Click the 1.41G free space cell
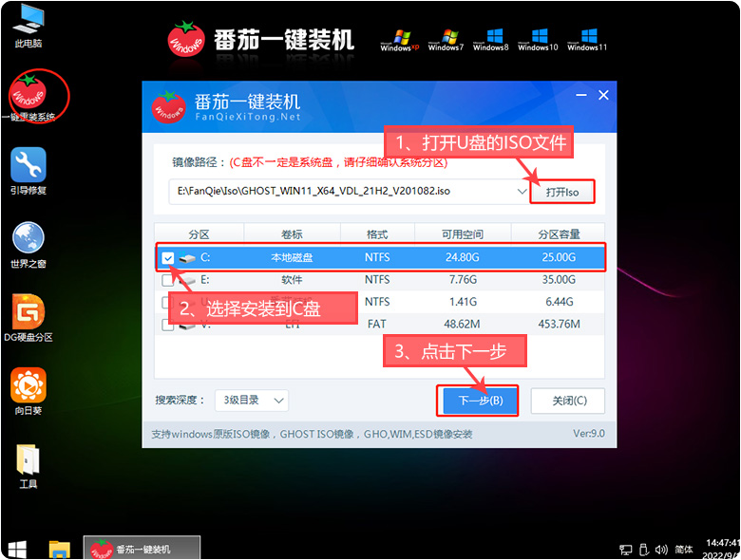The width and height of the screenshot is (741, 560). pyautogui.click(x=464, y=302)
